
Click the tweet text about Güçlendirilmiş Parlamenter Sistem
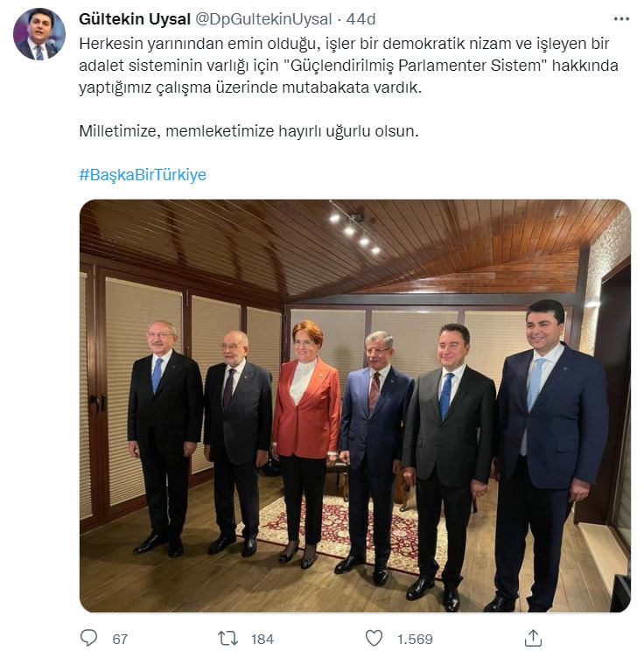[348, 66]
